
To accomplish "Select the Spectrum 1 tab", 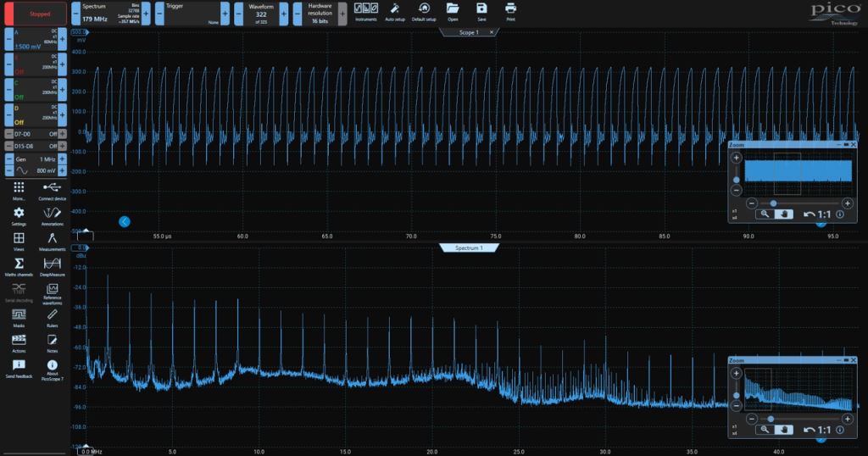I will (x=469, y=248).
